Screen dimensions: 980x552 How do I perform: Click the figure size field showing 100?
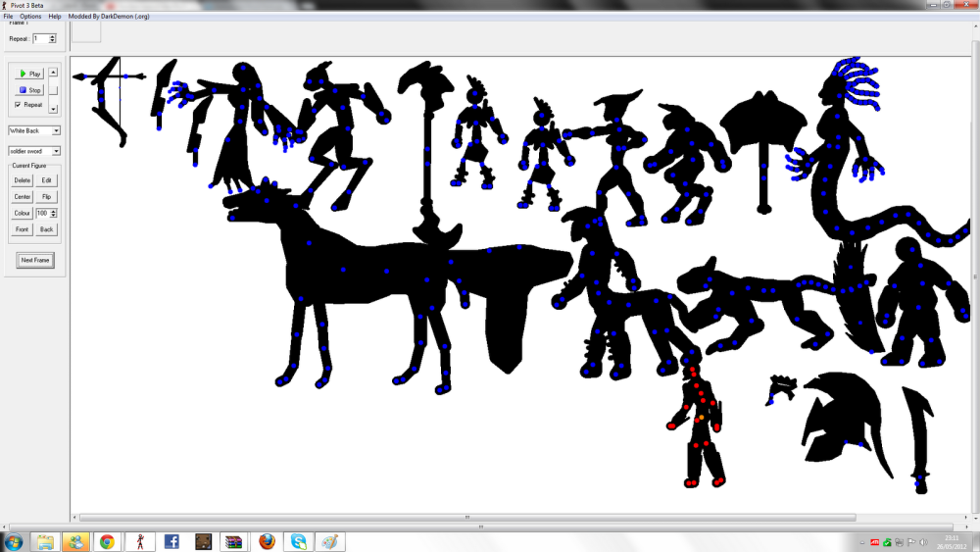[42, 213]
